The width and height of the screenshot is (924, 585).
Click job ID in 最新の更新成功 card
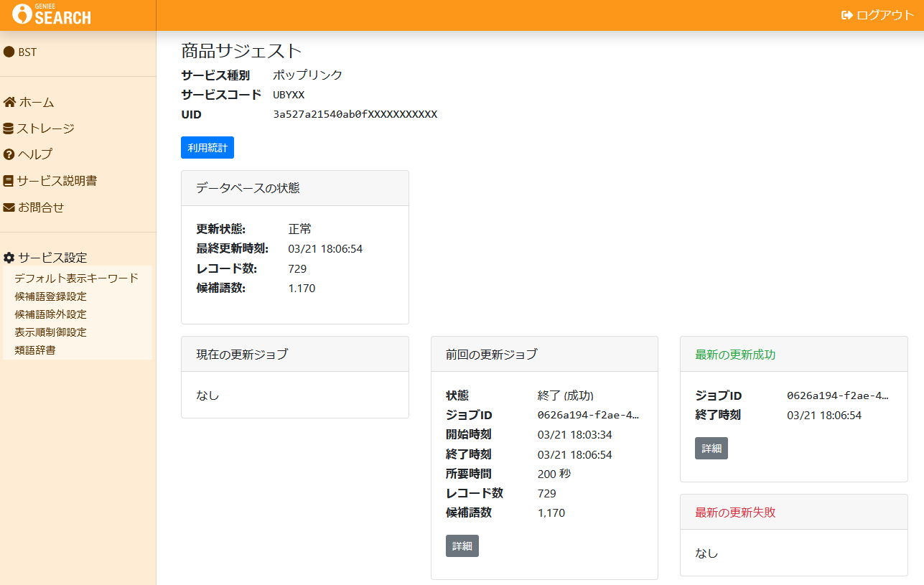838,396
